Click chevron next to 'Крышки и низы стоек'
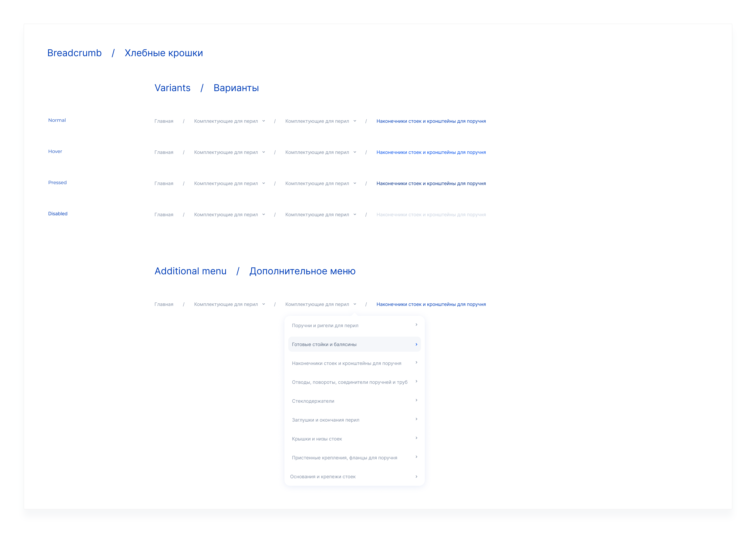756x533 pixels. (x=416, y=438)
